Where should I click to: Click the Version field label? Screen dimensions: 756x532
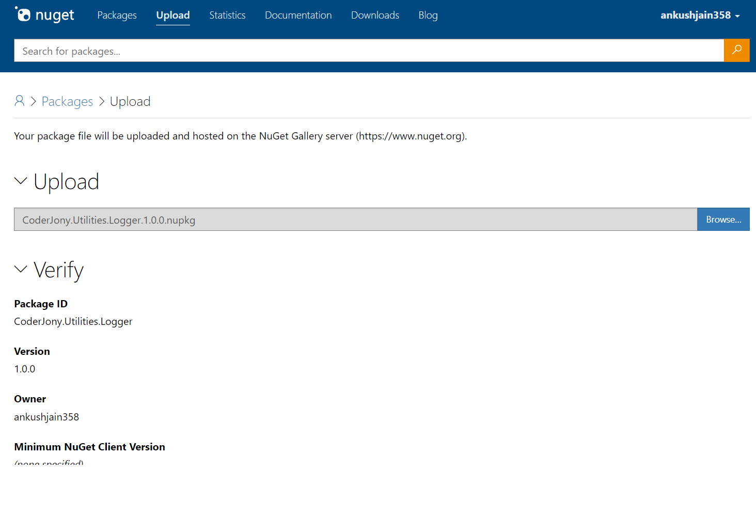(x=32, y=351)
